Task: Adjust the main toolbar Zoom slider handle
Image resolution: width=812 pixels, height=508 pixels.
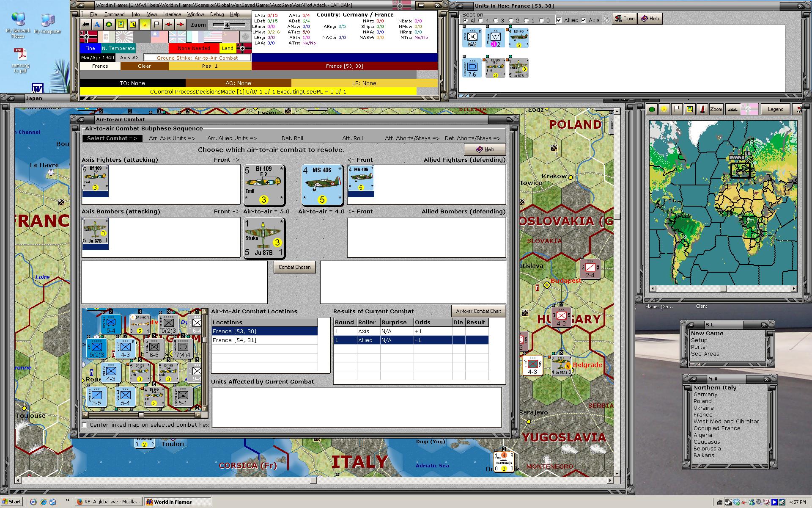Action: click(x=227, y=25)
